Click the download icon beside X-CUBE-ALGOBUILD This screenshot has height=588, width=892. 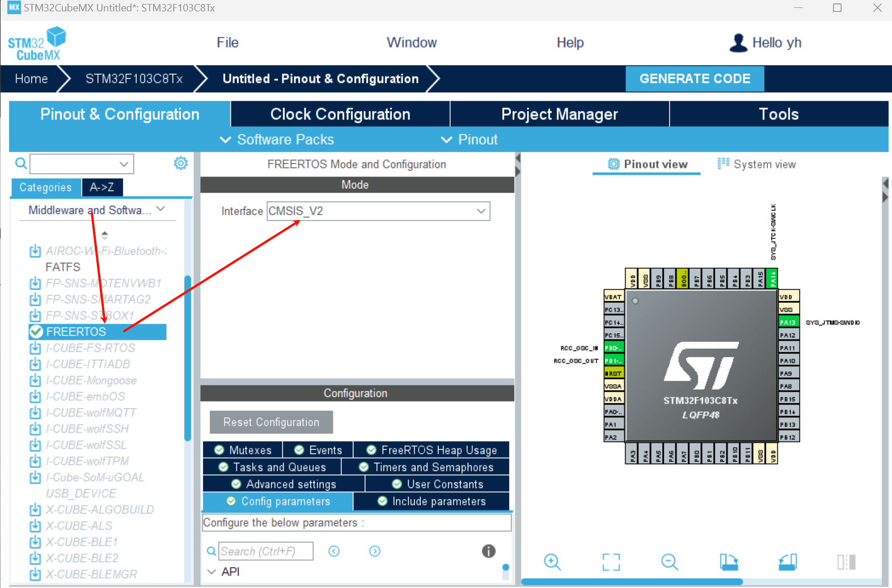[35, 509]
